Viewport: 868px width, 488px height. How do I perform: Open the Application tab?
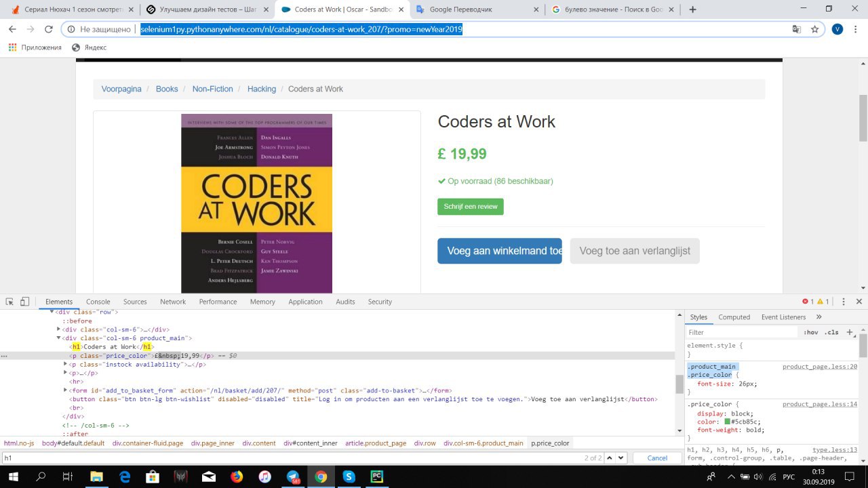pos(305,302)
